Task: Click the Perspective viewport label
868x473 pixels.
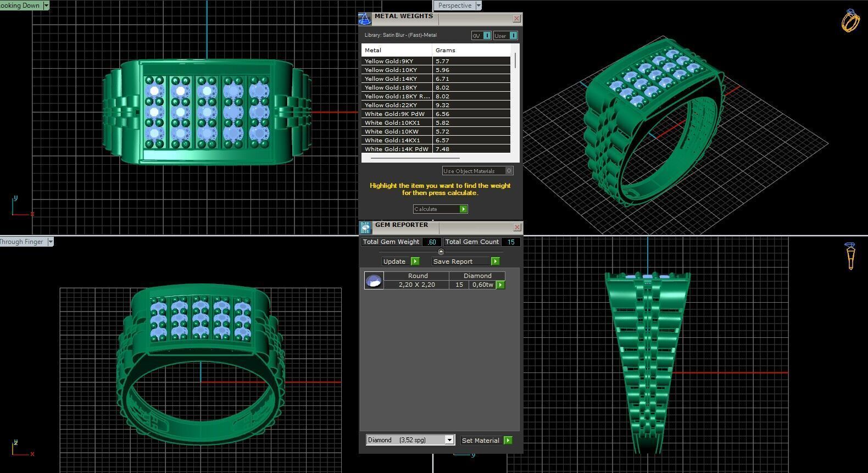Action: 455,5
